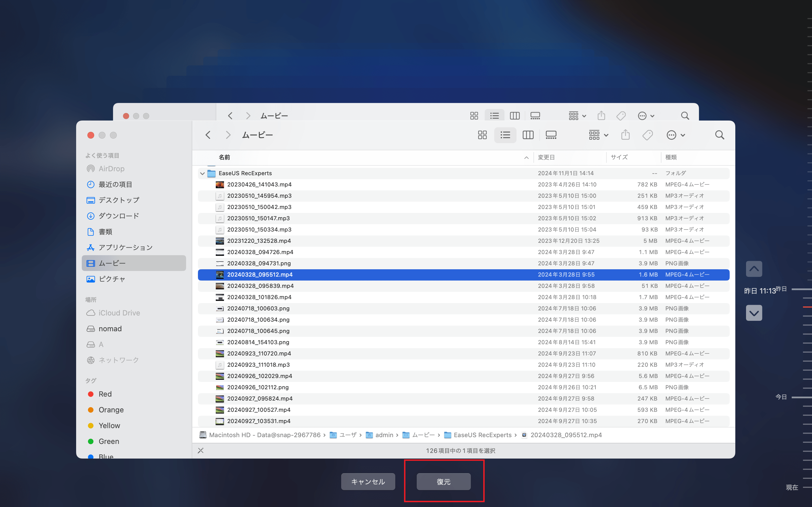This screenshot has width=812, height=507.
Task: Open the Share icon in toolbar
Action: tap(625, 134)
